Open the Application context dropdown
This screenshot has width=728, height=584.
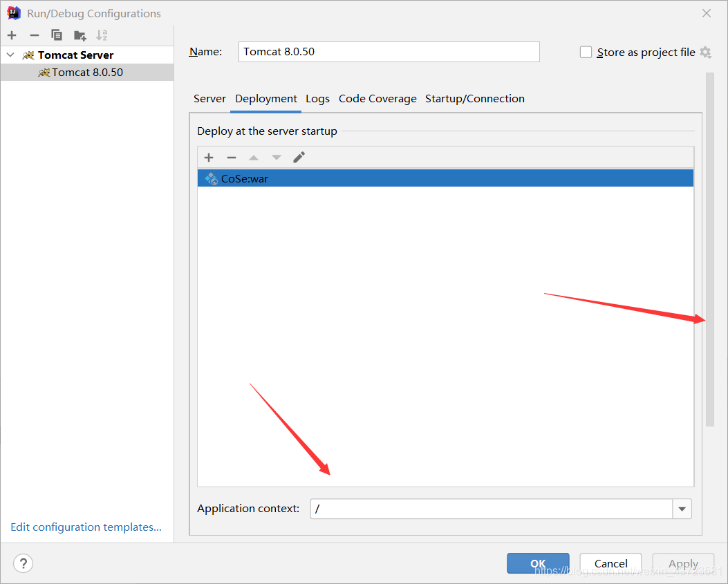tap(682, 509)
